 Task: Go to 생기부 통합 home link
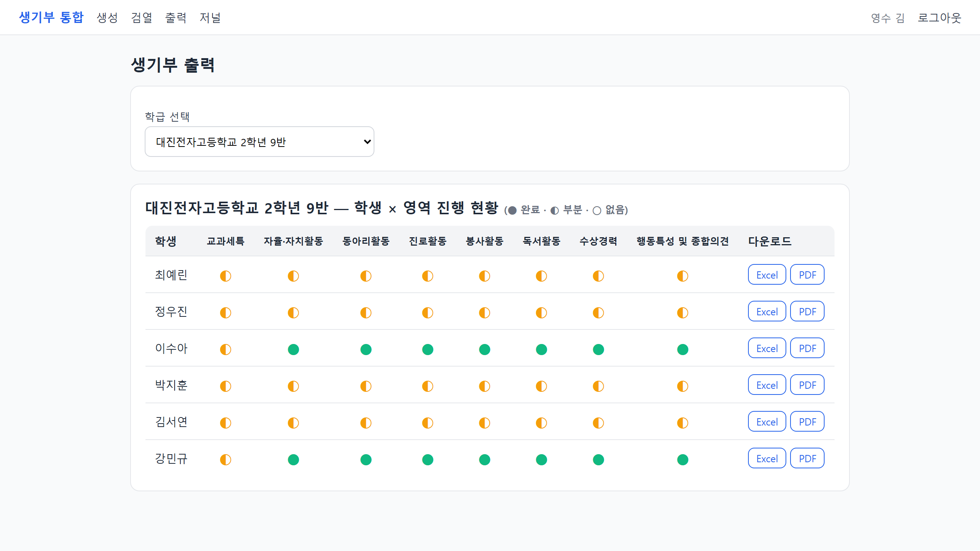tap(51, 18)
